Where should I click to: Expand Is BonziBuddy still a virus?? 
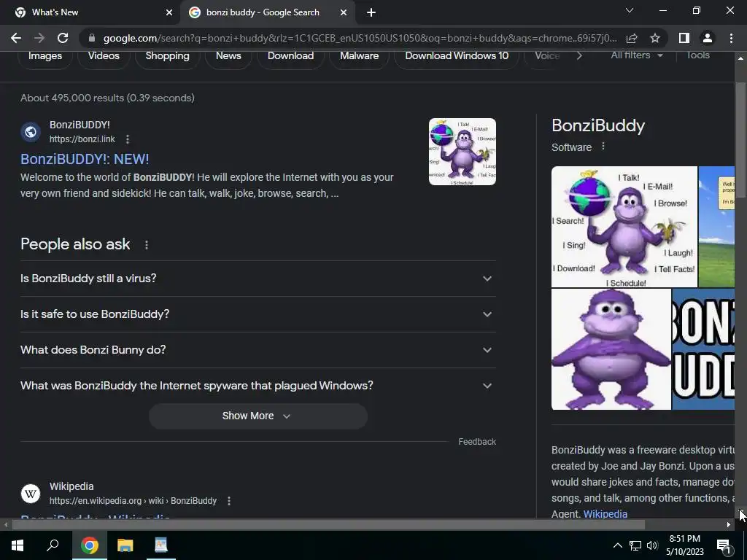pos(258,279)
